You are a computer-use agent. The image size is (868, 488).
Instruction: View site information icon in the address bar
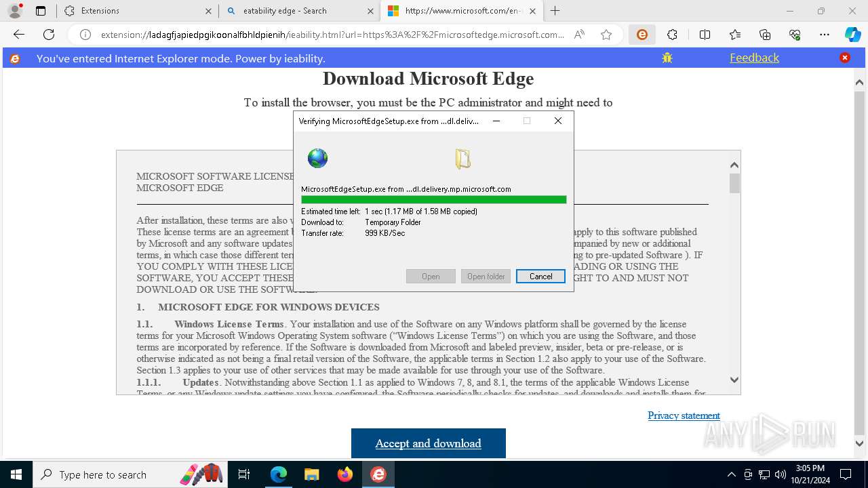(x=85, y=35)
